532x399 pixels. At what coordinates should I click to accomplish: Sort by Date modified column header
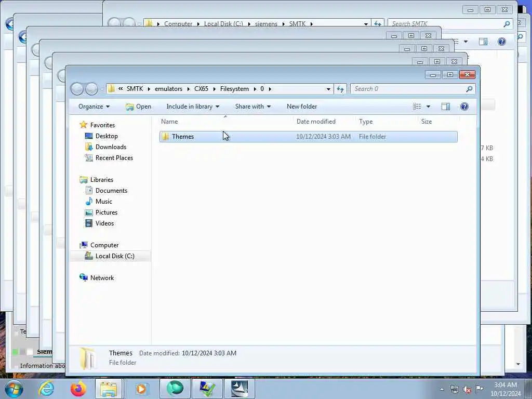316,122
